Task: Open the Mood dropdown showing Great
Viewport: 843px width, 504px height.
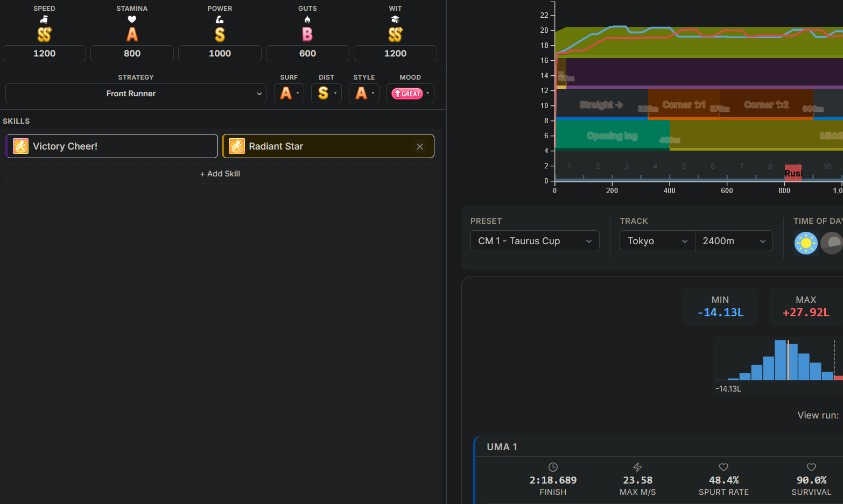Action: [410, 93]
